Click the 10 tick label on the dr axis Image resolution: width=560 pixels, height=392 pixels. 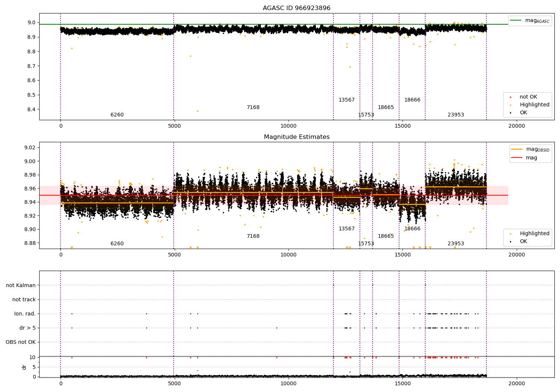[32, 357]
